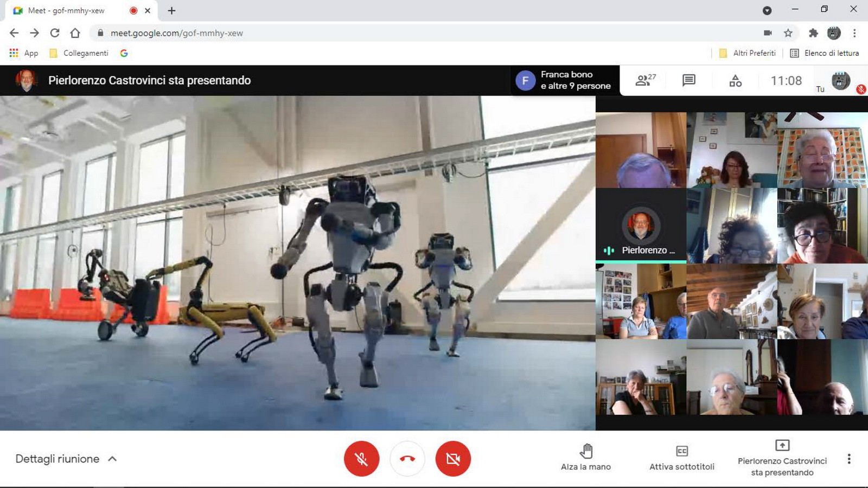Open the Pierlorenzo Castrovinci sta presentando control
This screenshot has width=868, height=488.
[782, 458]
